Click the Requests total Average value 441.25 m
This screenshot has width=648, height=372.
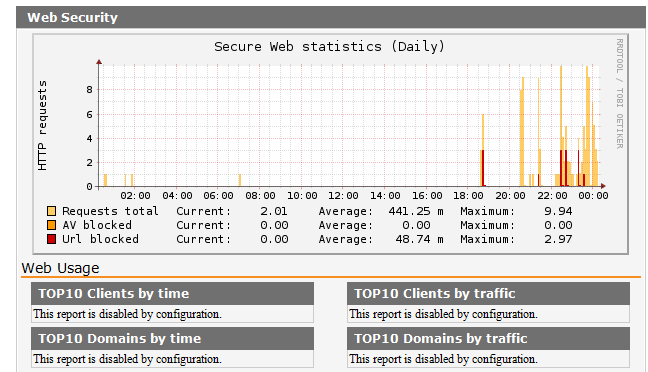[x=416, y=211]
